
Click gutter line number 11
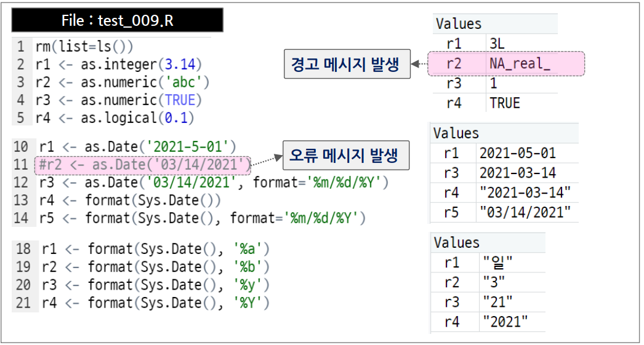(20, 165)
